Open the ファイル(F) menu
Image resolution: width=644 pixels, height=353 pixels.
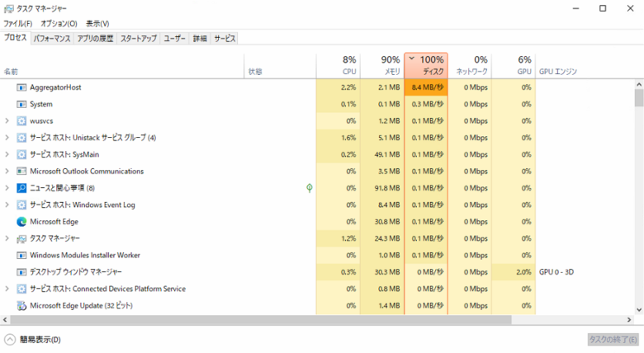click(18, 23)
